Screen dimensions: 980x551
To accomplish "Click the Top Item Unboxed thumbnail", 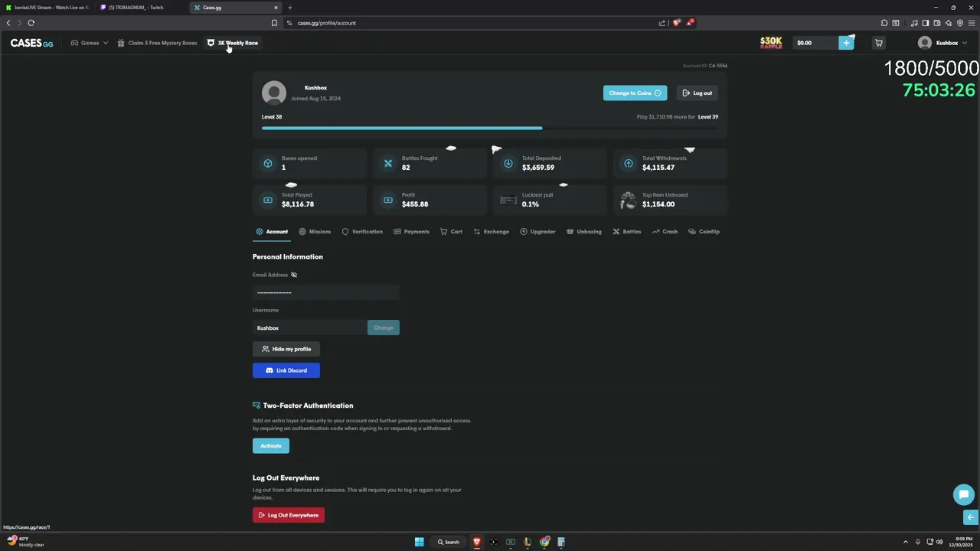I will [x=628, y=200].
